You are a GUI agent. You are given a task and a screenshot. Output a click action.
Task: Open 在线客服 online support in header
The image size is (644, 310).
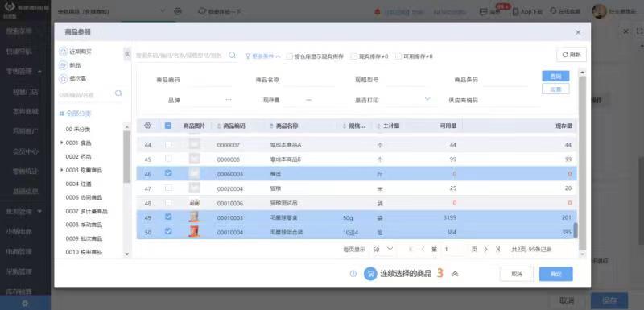coord(565,11)
